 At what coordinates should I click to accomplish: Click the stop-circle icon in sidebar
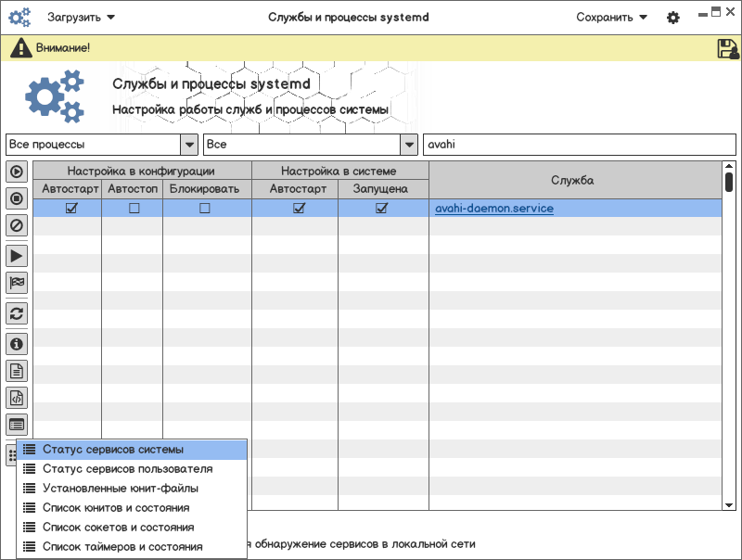pyautogui.click(x=17, y=197)
